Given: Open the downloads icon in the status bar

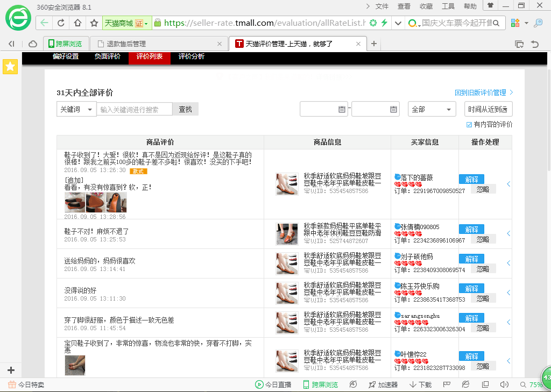Looking at the screenshot, I should [420, 384].
